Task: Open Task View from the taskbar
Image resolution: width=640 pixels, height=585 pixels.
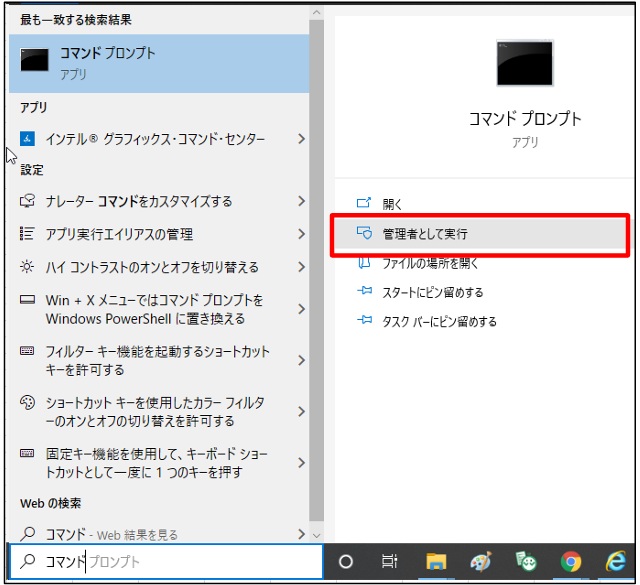Action: (389, 562)
